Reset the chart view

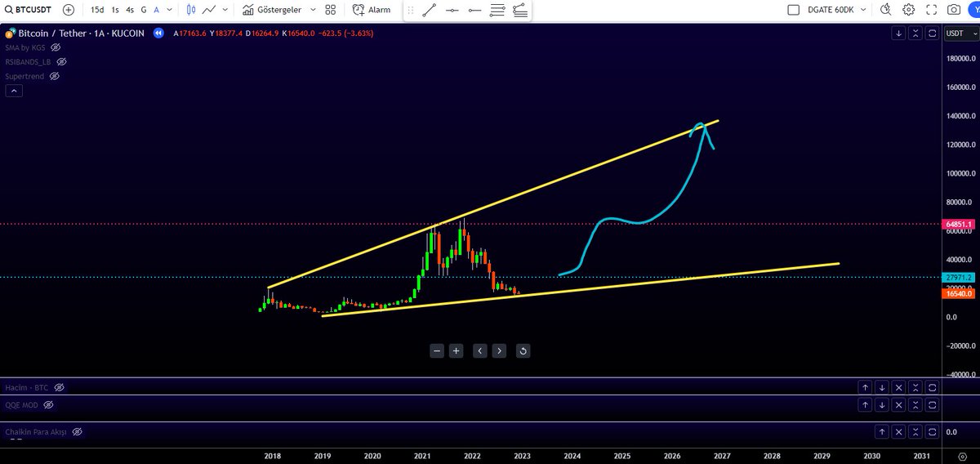pyautogui.click(x=523, y=350)
